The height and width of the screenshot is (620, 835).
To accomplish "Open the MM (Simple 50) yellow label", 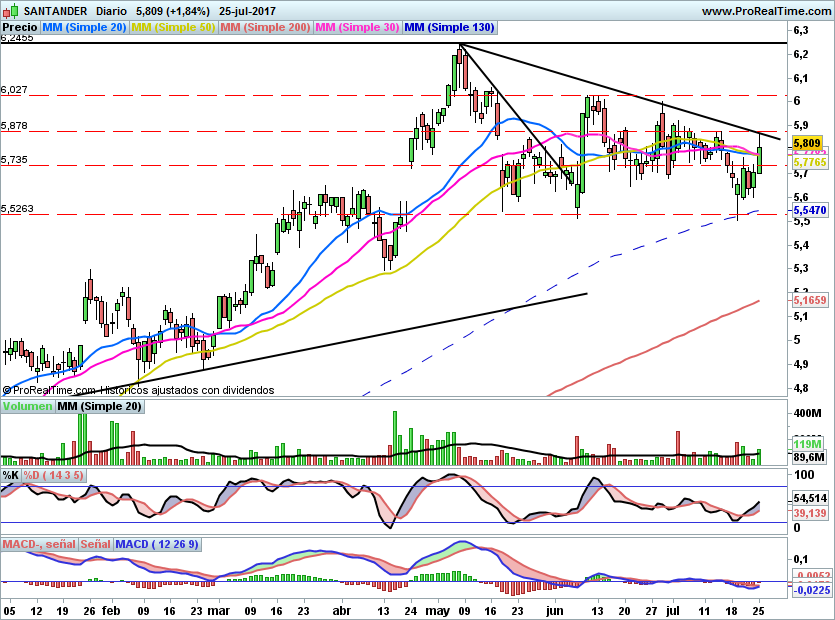I will click(173, 27).
